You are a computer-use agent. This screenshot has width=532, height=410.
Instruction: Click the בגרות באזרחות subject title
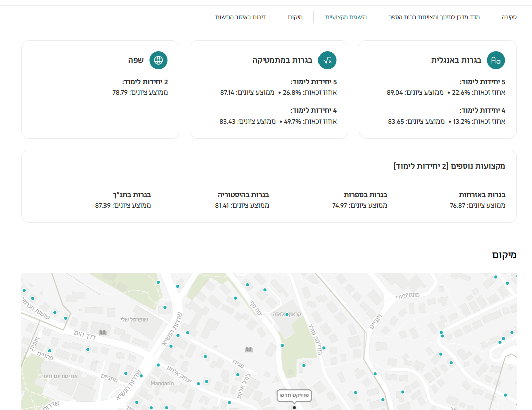(x=482, y=195)
